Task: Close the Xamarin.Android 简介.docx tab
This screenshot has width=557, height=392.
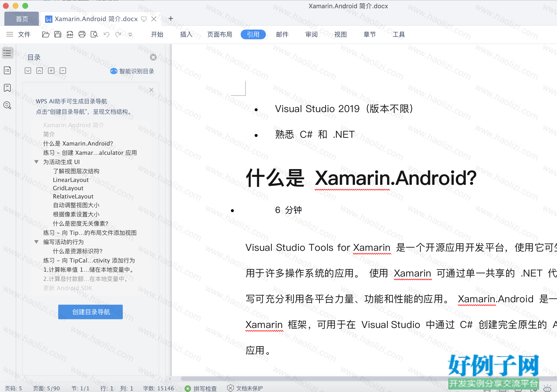Action: 154,19
